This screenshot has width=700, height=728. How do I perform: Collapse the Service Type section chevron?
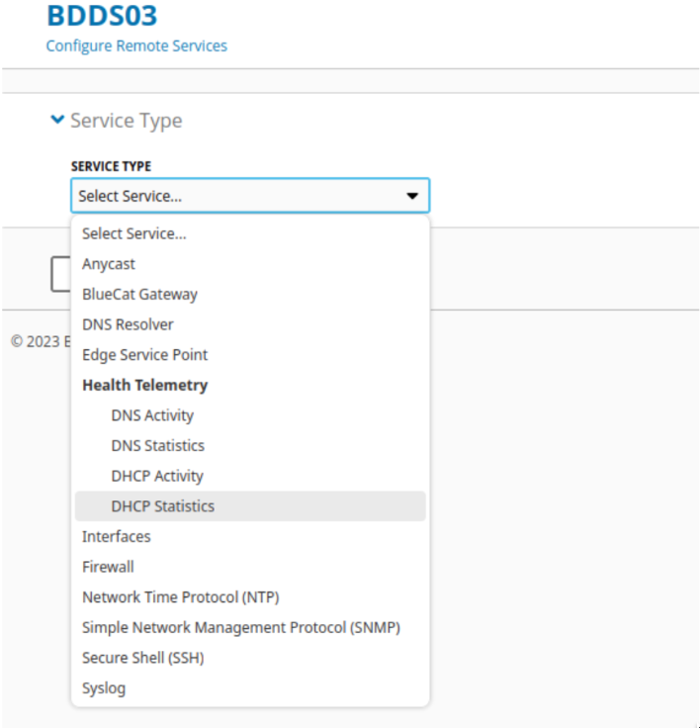(x=57, y=120)
